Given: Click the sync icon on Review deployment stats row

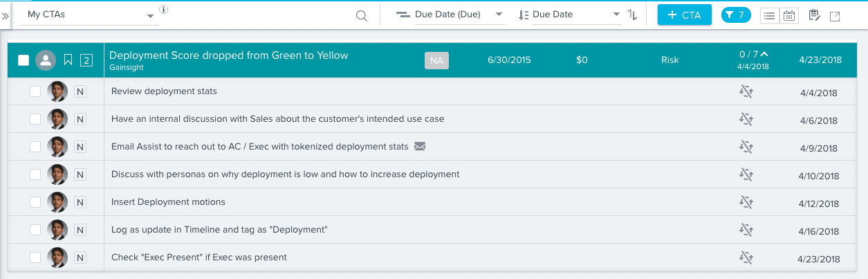Looking at the screenshot, I should (746, 91).
